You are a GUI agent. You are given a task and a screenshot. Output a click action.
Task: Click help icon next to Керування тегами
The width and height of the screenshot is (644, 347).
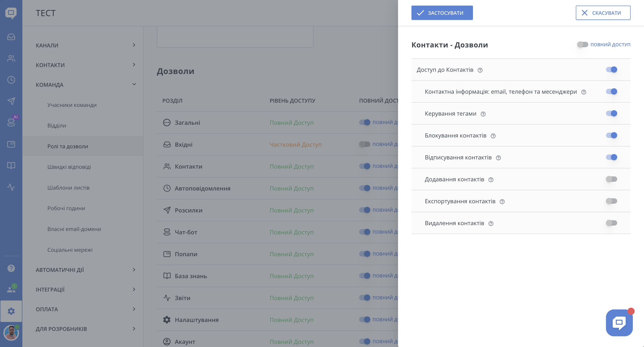(483, 114)
